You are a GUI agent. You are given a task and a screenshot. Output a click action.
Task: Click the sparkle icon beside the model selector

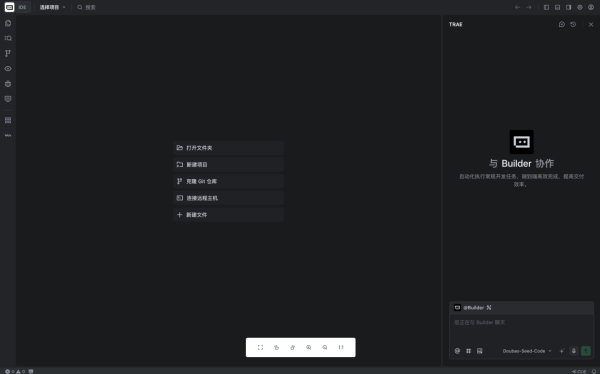(x=562, y=351)
